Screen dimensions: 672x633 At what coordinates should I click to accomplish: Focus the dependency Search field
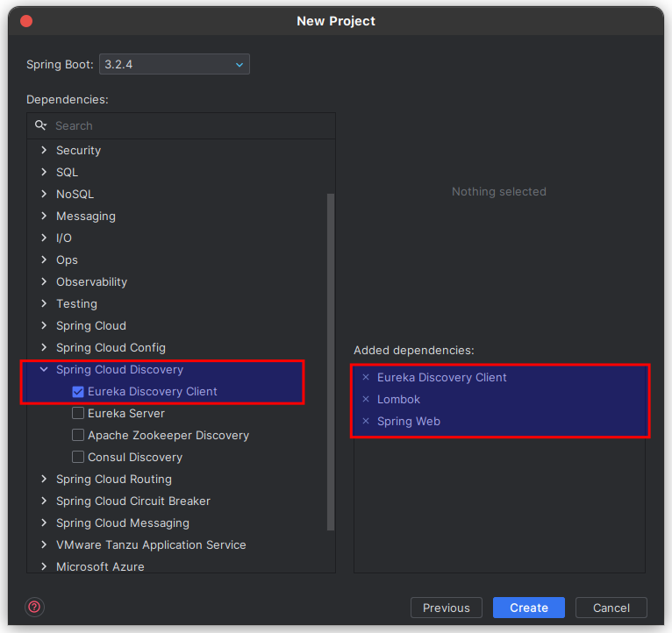coord(181,125)
